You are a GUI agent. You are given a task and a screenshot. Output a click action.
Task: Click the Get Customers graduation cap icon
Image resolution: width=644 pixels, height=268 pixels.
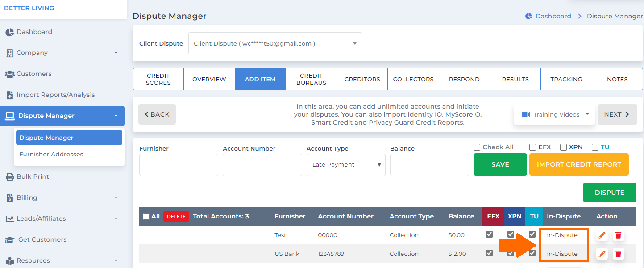point(10,240)
